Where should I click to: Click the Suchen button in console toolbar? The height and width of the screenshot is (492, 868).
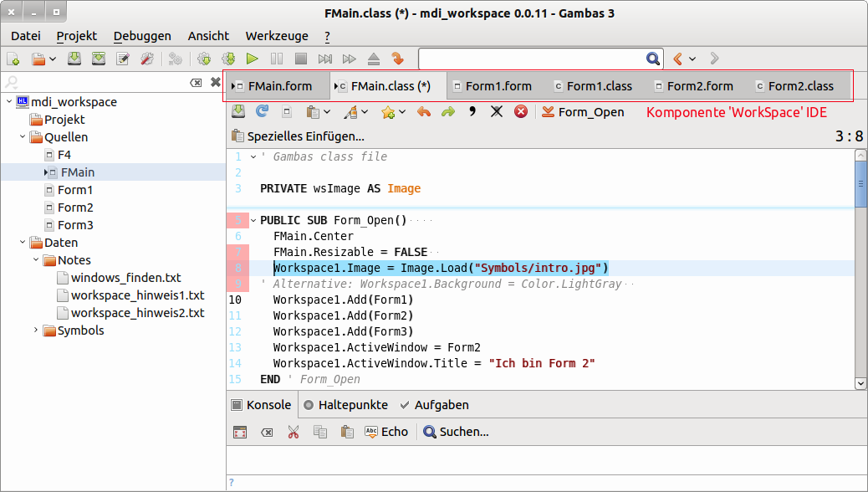456,432
